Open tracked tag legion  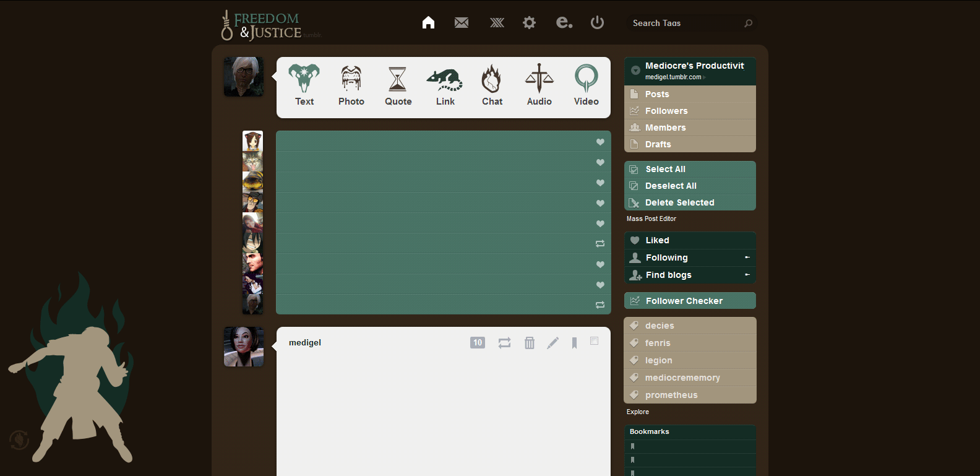[690, 360]
